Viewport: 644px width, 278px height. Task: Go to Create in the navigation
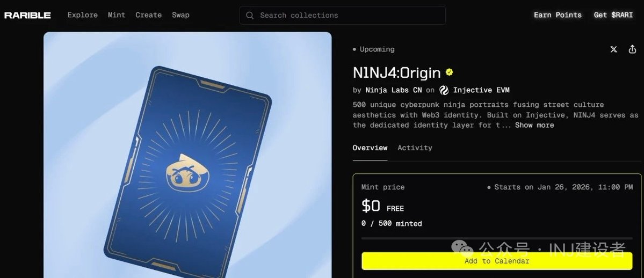(148, 15)
